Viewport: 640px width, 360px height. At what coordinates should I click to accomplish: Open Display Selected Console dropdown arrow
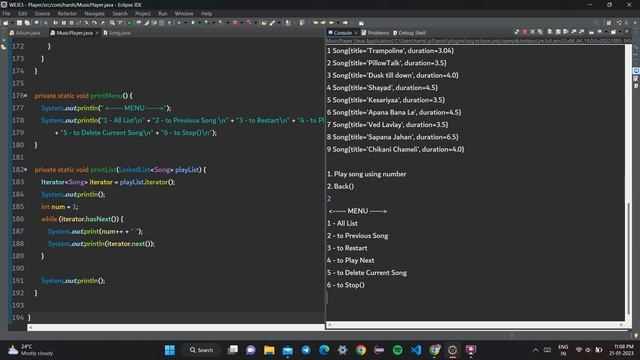606,31
